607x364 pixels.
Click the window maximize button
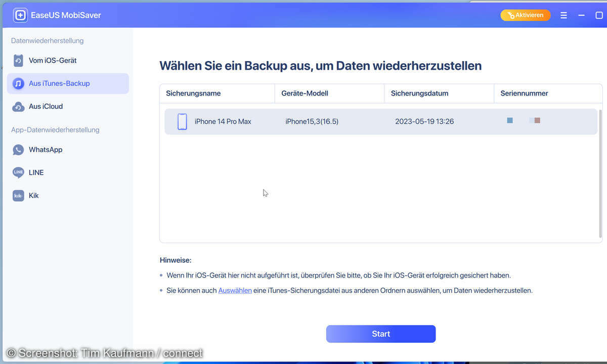coord(599,16)
